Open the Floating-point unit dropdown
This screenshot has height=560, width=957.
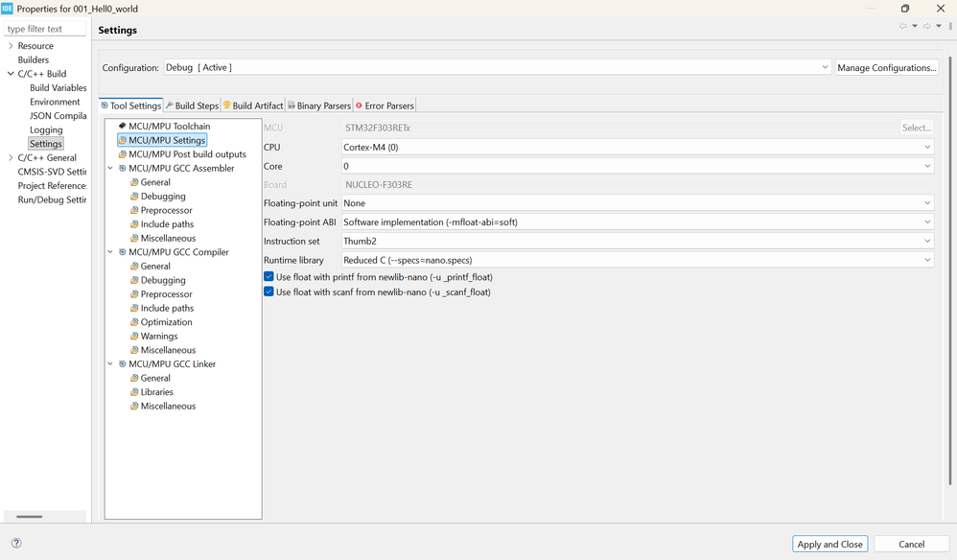pos(637,203)
